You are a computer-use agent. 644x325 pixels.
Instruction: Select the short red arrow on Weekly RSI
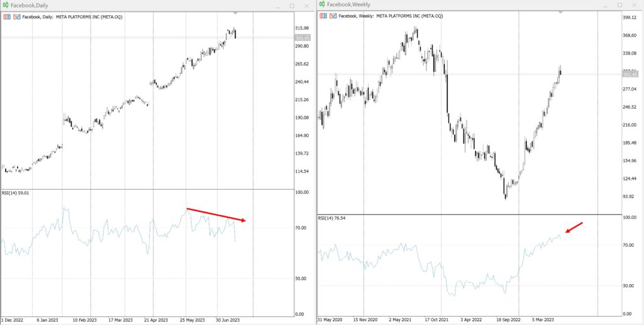(x=575, y=227)
